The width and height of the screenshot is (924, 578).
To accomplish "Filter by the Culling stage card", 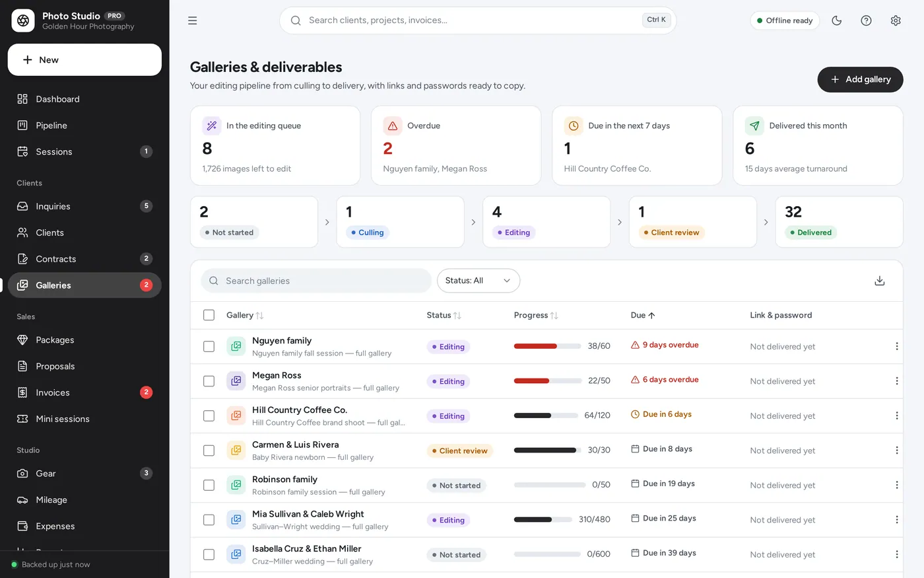I will click(x=400, y=222).
